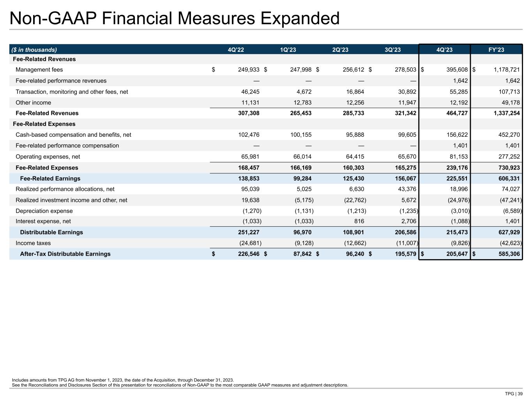Click the ($ in thousands) header cell
Image resolution: width=532 pixels, height=399 pixels.
click(x=34, y=49)
